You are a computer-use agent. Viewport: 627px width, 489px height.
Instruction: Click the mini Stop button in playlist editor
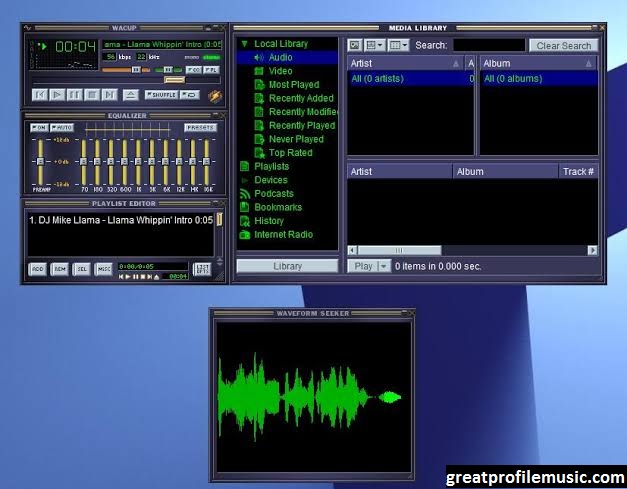click(x=142, y=277)
